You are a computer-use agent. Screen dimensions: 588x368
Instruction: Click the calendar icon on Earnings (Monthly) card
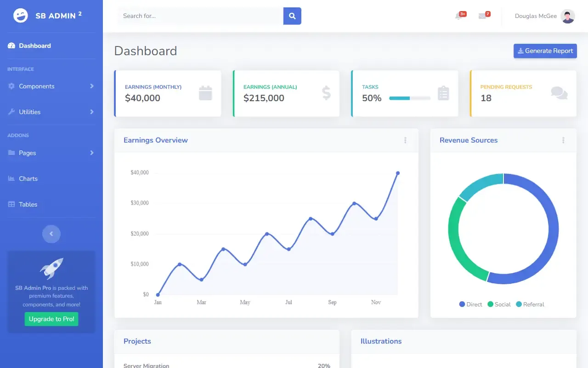coord(205,93)
